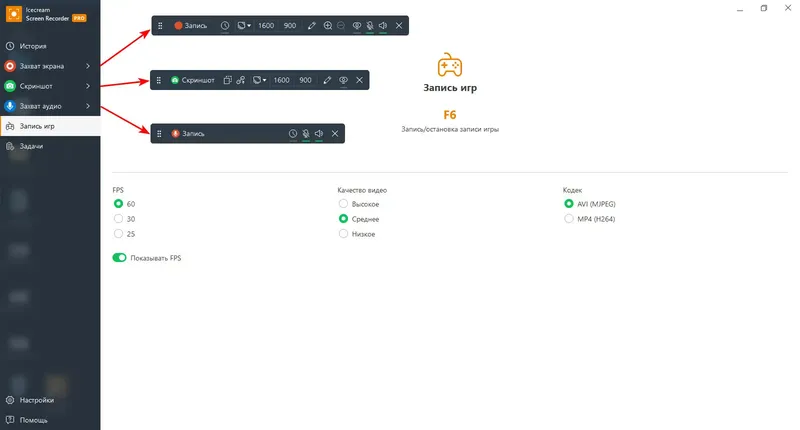Image resolution: width=800 pixels, height=430 pixels.
Task: Open the timer clock on the audio capture toolbar
Action: tap(293, 134)
